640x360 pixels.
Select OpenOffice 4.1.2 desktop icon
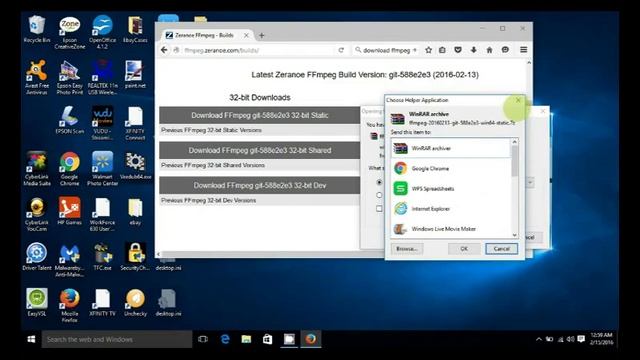click(102, 33)
